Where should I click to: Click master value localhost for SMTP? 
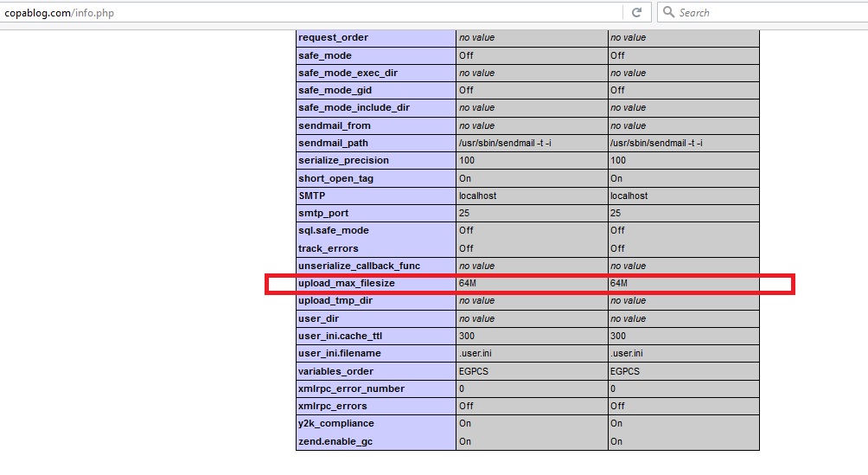pyautogui.click(x=629, y=196)
